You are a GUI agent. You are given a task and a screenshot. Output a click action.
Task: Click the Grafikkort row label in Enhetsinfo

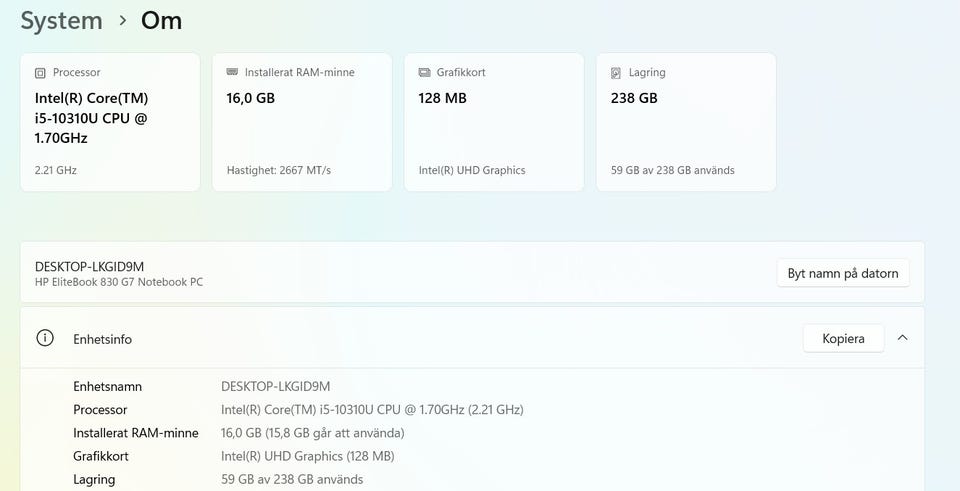click(x=101, y=456)
